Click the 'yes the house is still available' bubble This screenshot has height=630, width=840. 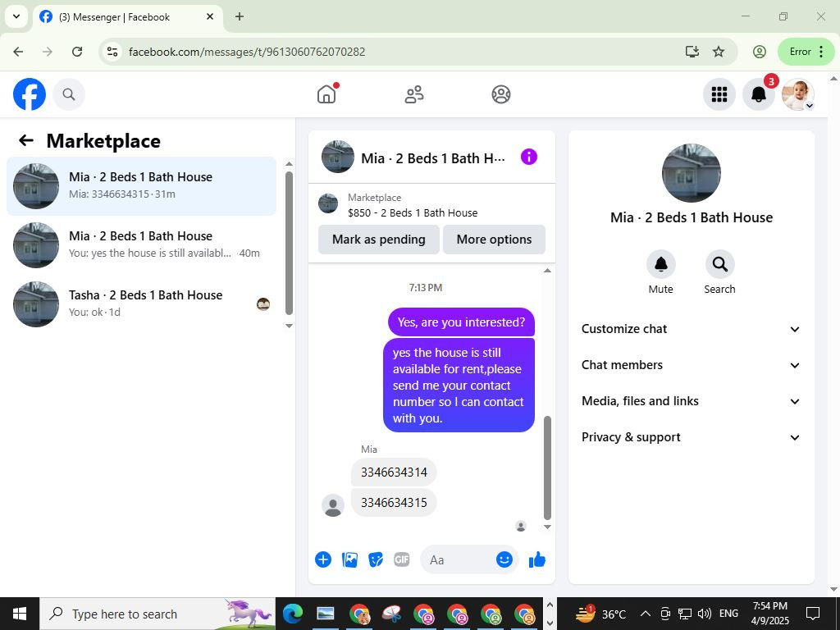coord(459,386)
